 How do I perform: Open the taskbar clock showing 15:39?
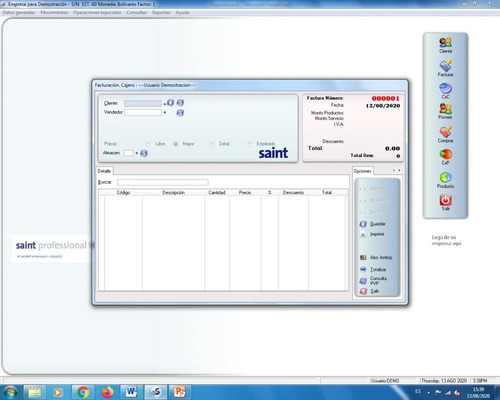478,392
